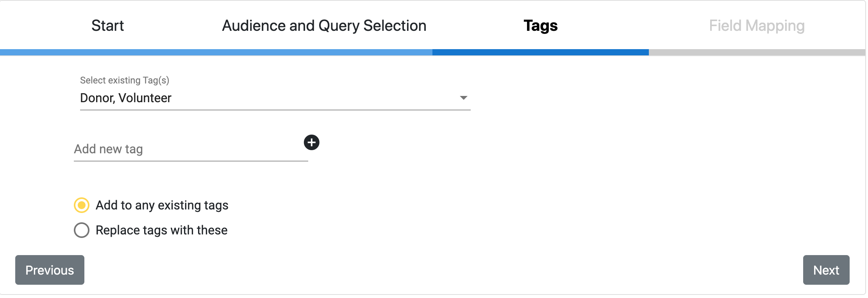The width and height of the screenshot is (868, 298).
Task: Switch to Audience and Query Selection step
Action: (x=324, y=26)
